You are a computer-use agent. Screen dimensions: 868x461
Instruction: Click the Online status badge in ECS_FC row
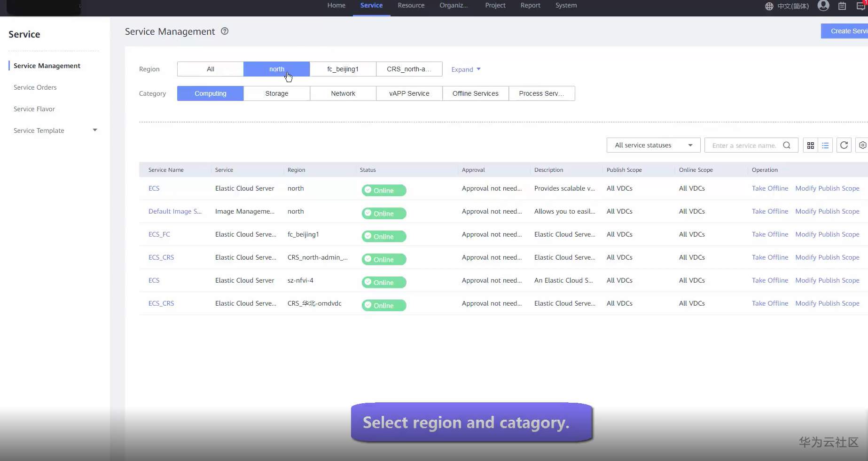point(384,236)
